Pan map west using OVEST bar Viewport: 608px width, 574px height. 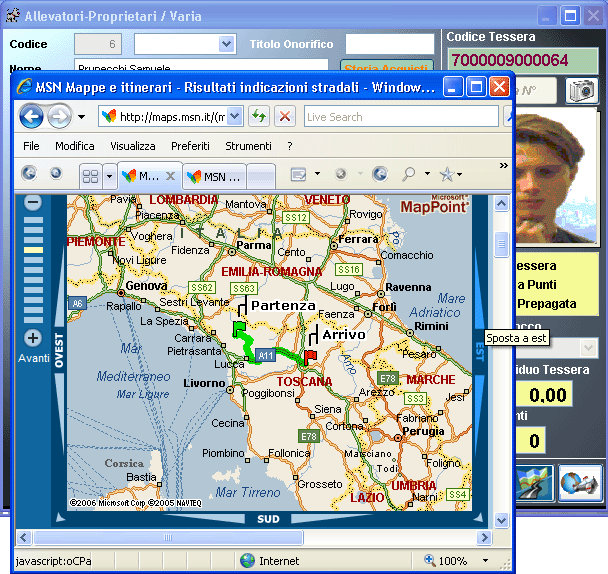point(59,351)
